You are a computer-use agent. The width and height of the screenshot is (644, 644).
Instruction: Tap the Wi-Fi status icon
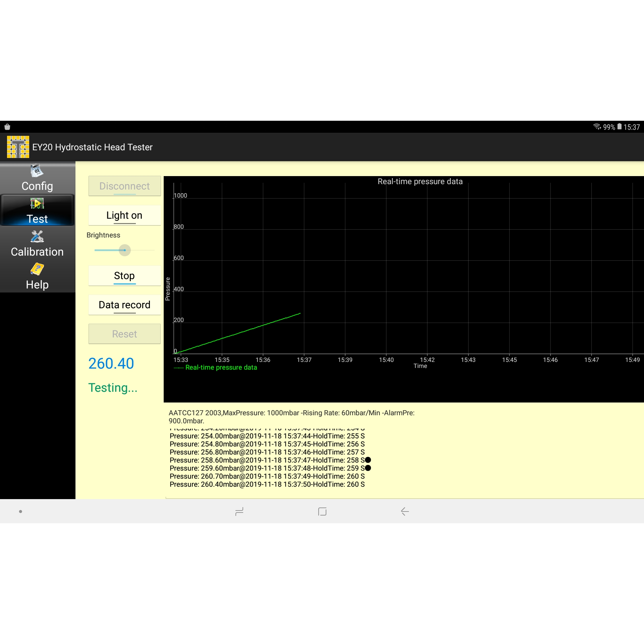[x=597, y=127]
